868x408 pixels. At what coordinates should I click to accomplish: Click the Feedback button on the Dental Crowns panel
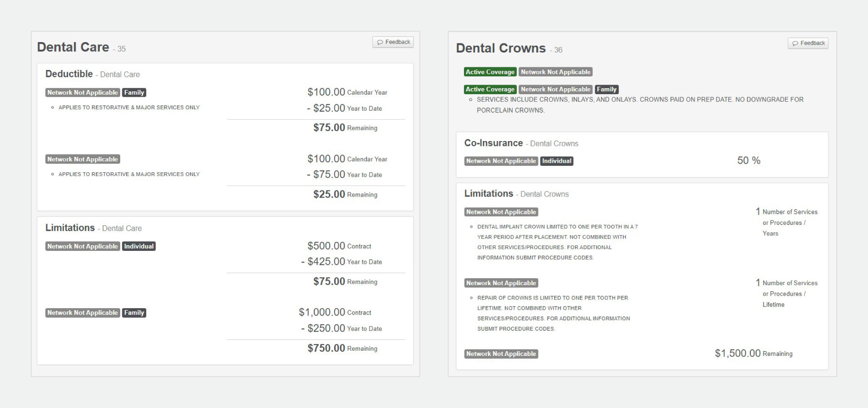pos(808,43)
